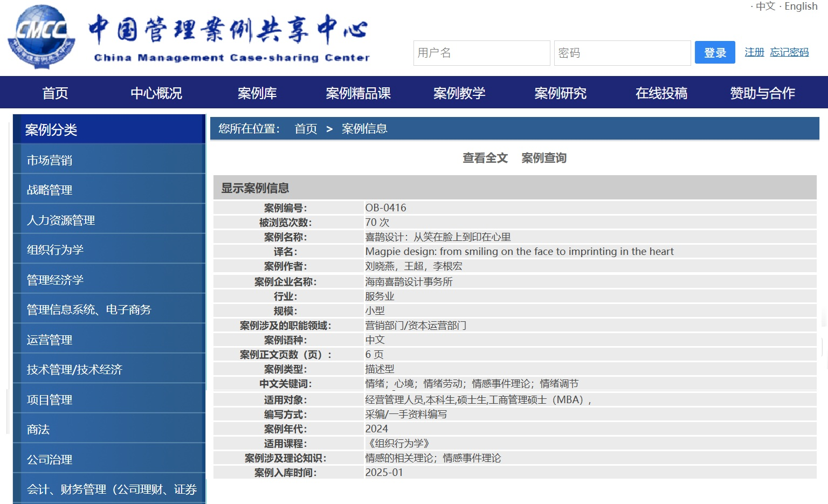Viewport: 828px width, 504px height.
Task: Open the 案例库 navigation menu
Action: click(x=257, y=93)
